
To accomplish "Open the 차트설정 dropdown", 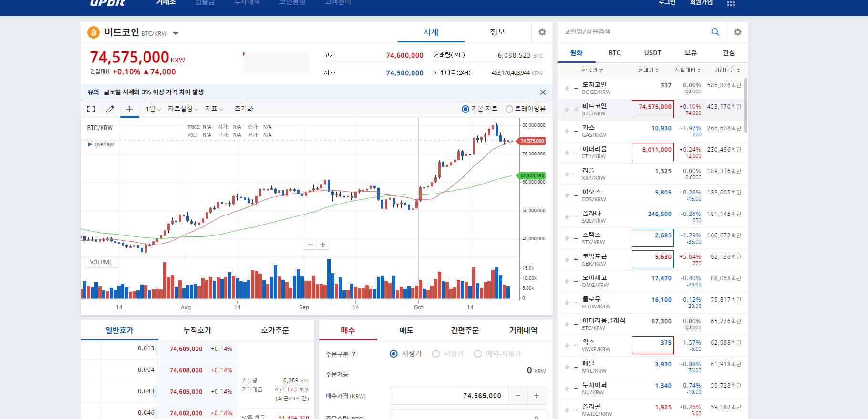I will [183, 109].
